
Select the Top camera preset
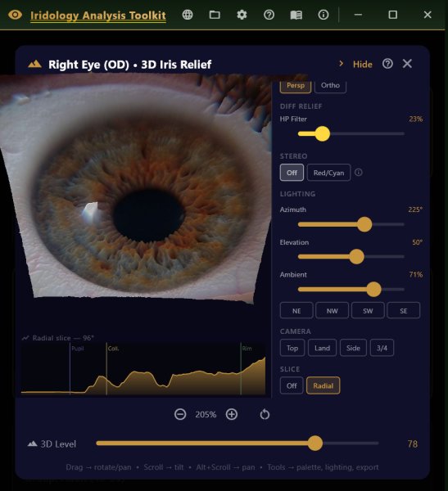tap(292, 348)
